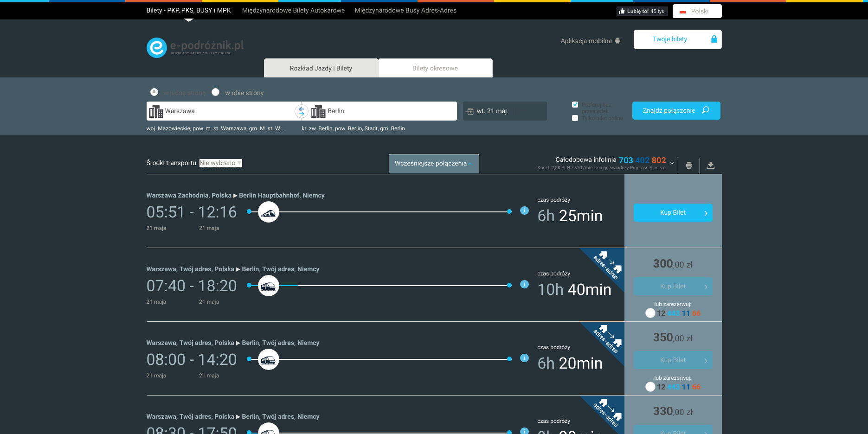
Task: Click the "10h 40min" travel time
Action: pos(574,290)
